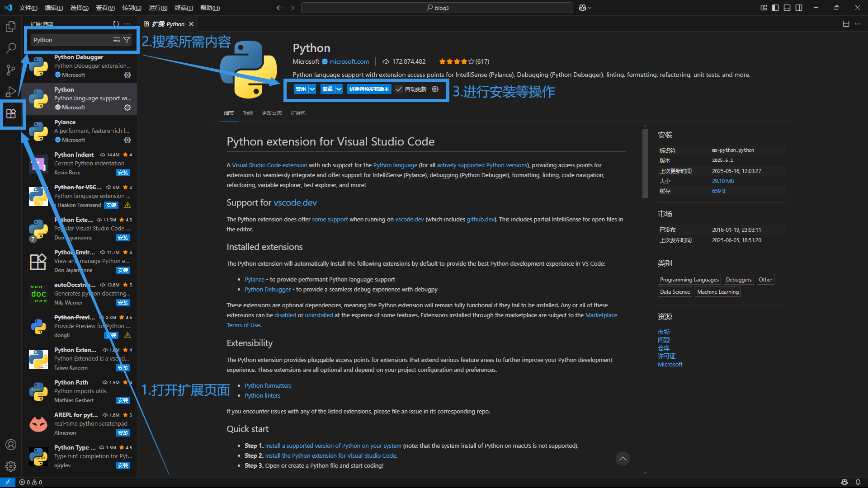Refresh the extensions marketplace list
The height and width of the screenshot is (488, 868).
pos(116,24)
